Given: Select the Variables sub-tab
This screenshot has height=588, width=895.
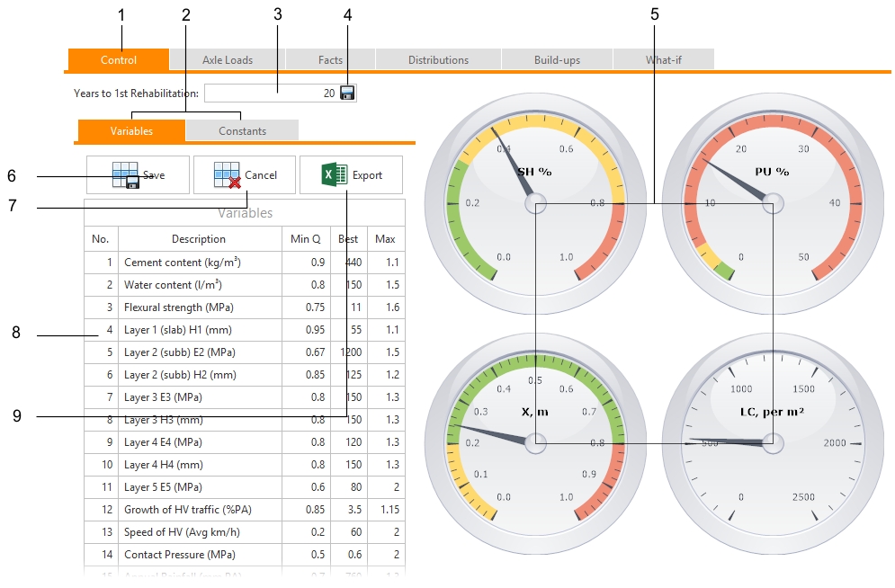Looking at the screenshot, I should tap(131, 131).
